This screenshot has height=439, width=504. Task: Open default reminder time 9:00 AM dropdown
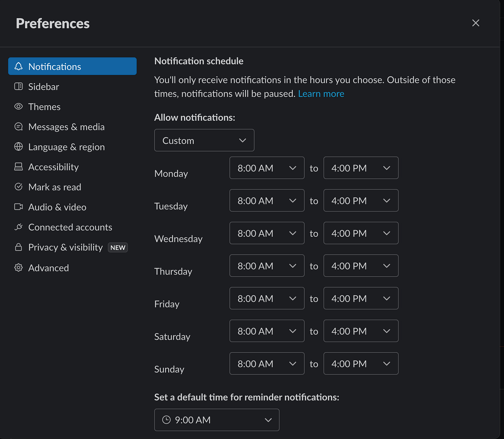tap(217, 420)
